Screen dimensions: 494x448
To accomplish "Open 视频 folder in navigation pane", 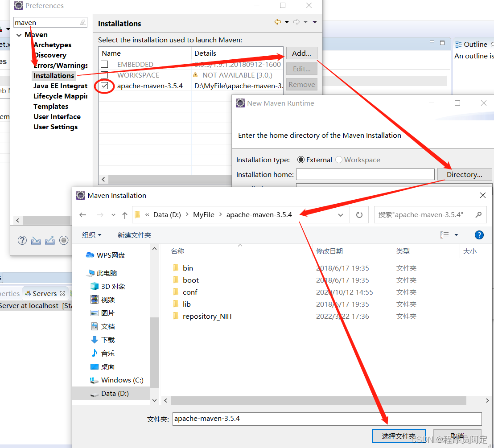I will click(x=103, y=300).
